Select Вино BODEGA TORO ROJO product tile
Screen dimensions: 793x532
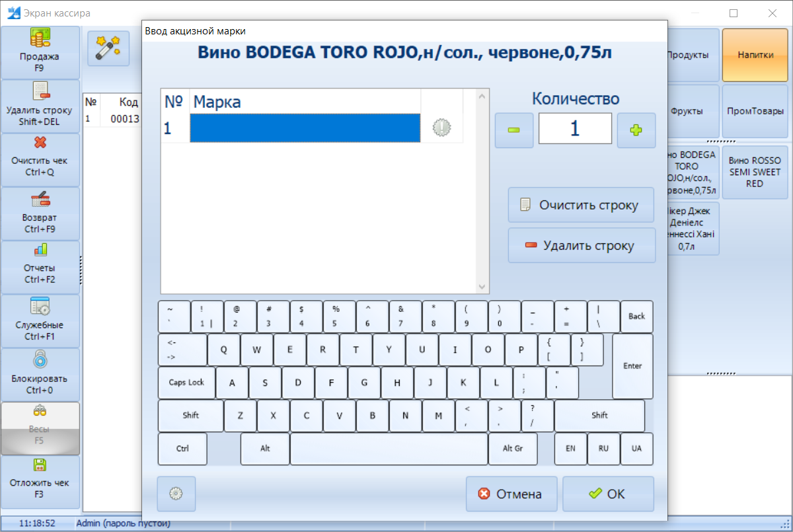point(693,172)
